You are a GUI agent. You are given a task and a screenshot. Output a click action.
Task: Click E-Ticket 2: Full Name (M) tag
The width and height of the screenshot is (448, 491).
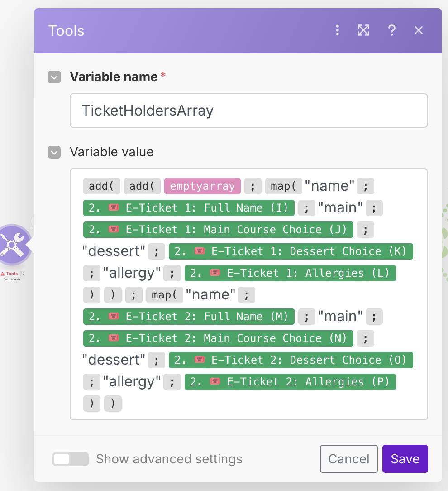(189, 317)
